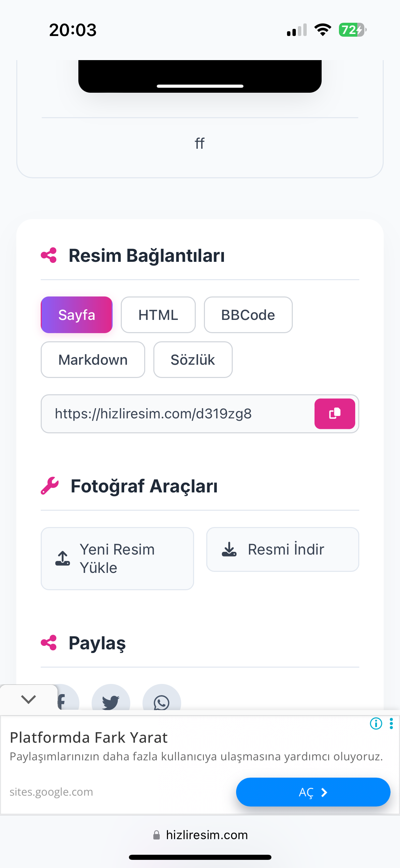The image size is (400, 868).
Task: Tap the blue AÇ ad button
Action: 313,792
